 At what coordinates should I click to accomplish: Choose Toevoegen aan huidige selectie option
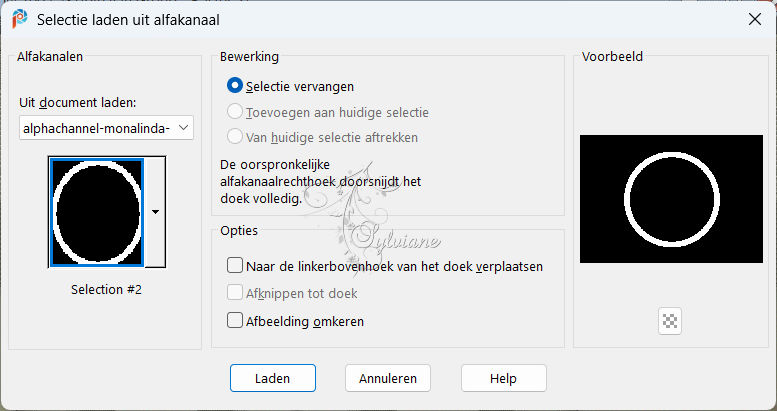click(234, 112)
